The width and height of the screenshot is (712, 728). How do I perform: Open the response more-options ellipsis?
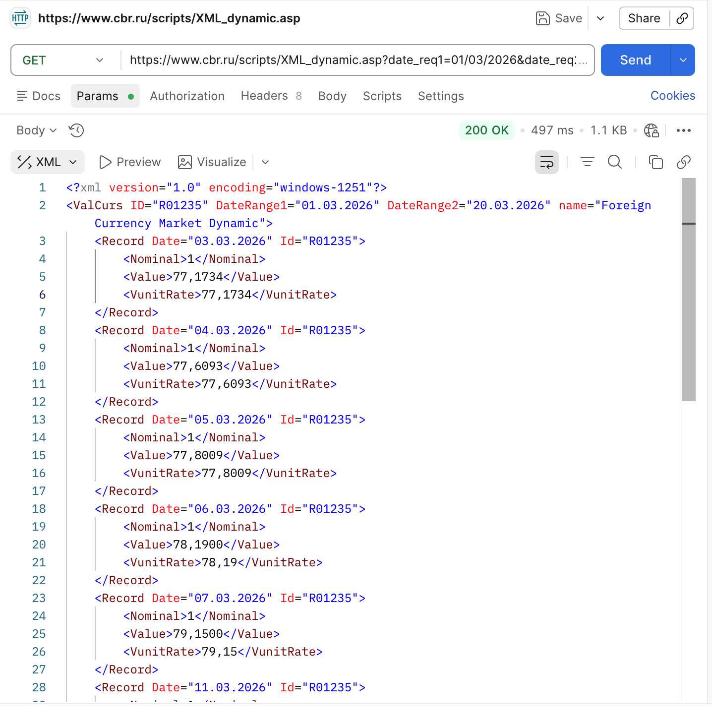(x=684, y=130)
